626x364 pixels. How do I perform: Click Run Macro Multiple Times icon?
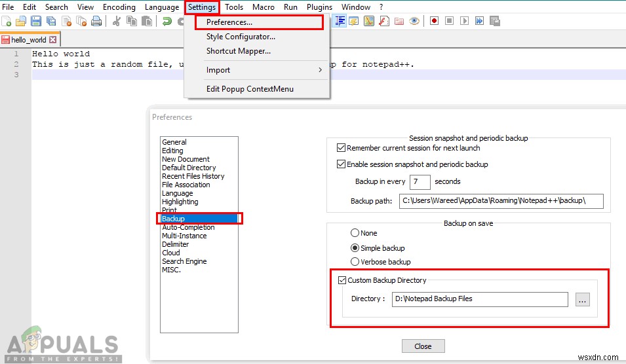click(x=479, y=21)
